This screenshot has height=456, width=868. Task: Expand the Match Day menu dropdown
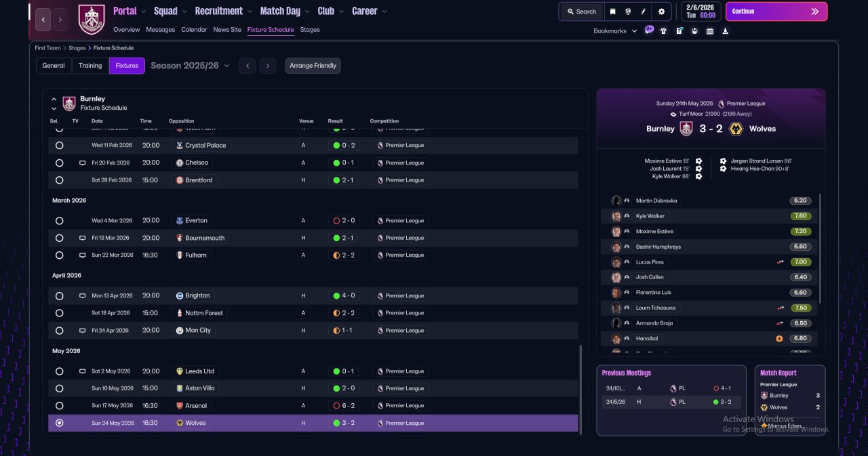pyautogui.click(x=308, y=12)
